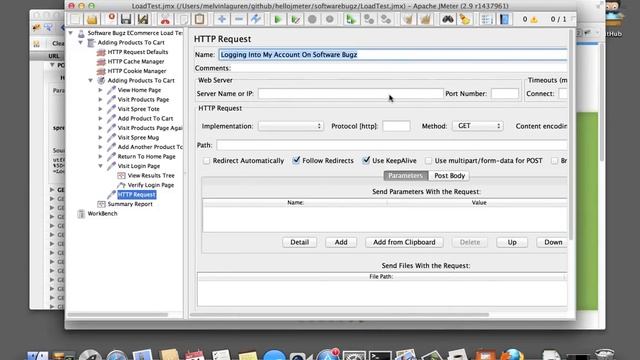Switch to the Post Body tab
The image size is (640, 360).
point(449,176)
